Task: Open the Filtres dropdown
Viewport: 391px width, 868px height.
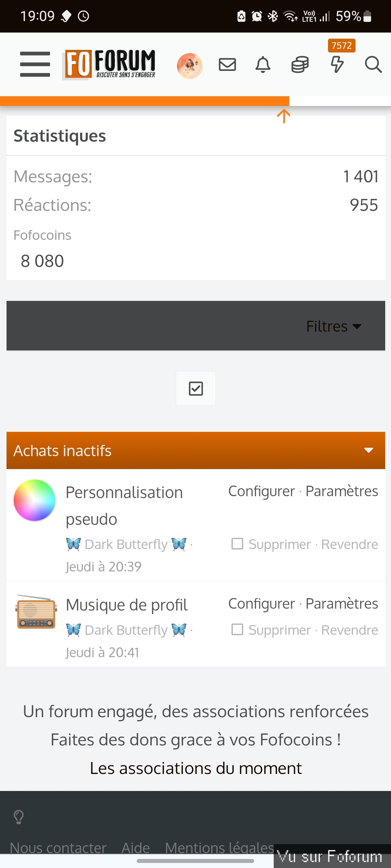Action: [334, 326]
